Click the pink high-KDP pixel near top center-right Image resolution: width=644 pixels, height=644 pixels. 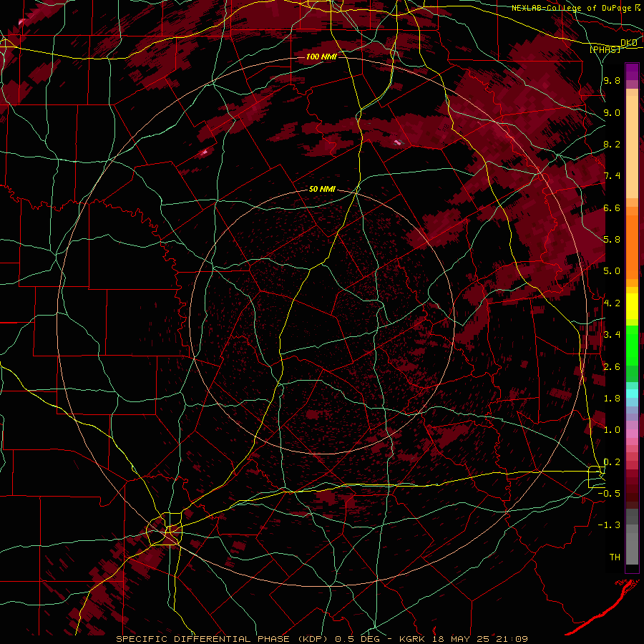[397, 142]
